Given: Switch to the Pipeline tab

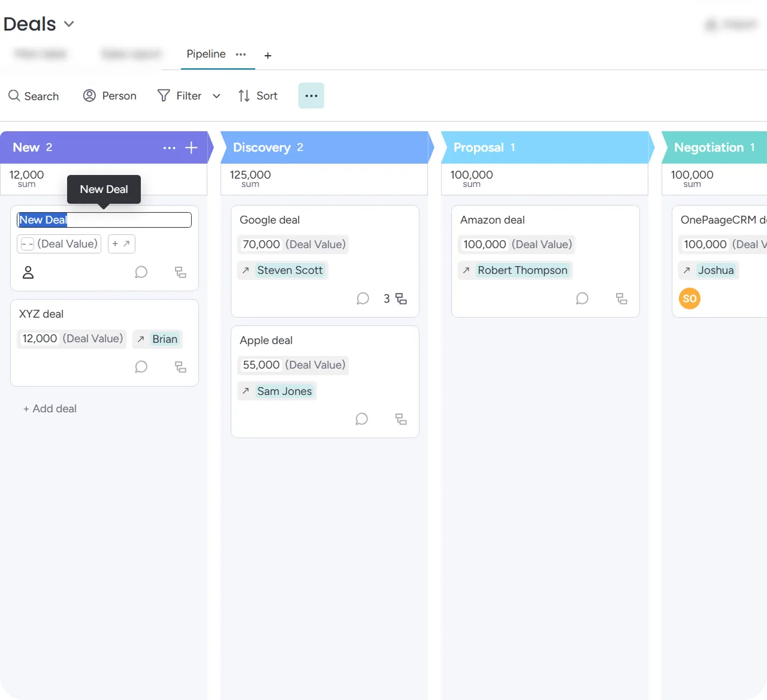Looking at the screenshot, I should [x=206, y=54].
